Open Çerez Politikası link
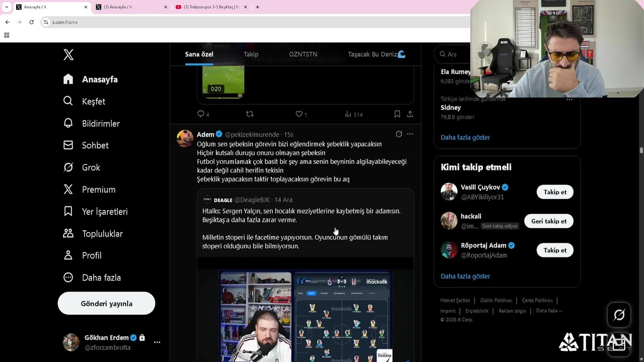This screenshot has width=644, height=362. point(537,301)
